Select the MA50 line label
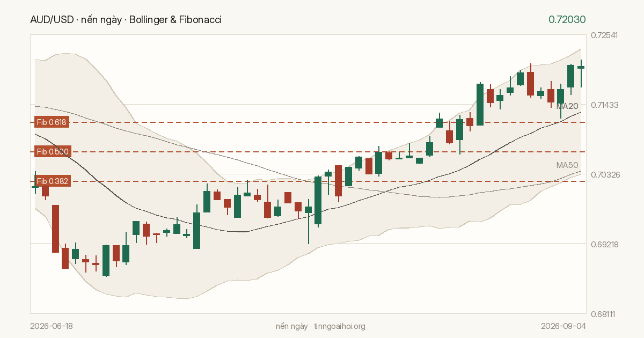Image resolution: width=644 pixels, height=338 pixels. pyautogui.click(x=567, y=165)
